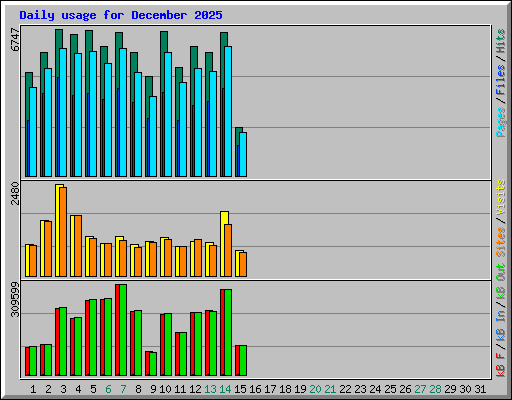This screenshot has height=400, width=512.
Task: Select day 14 on the x-axis
Action: point(225,389)
